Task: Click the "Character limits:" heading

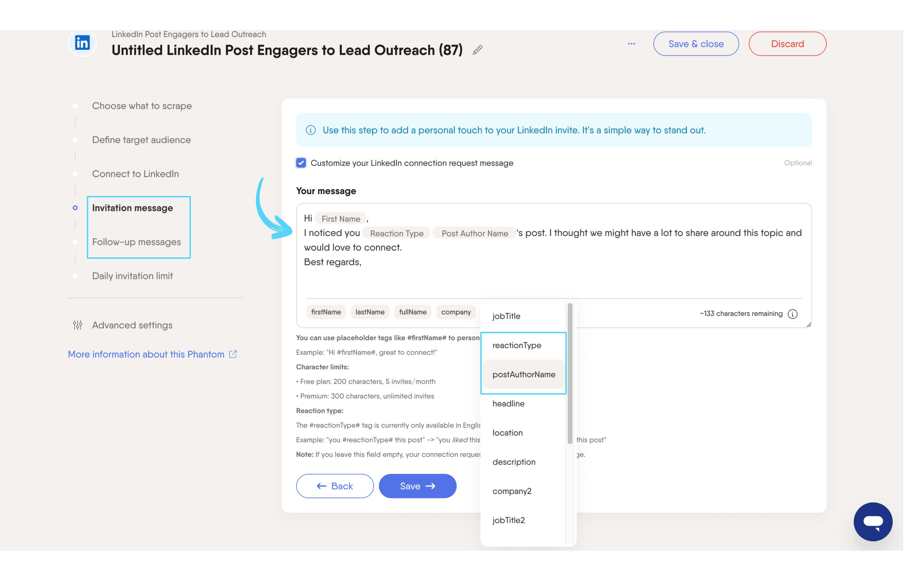Action: click(x=323, y=367)
